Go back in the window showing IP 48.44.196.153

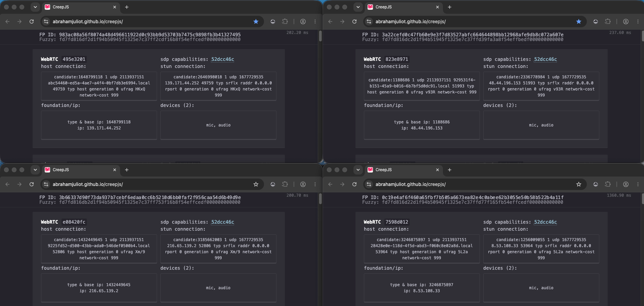330,22
